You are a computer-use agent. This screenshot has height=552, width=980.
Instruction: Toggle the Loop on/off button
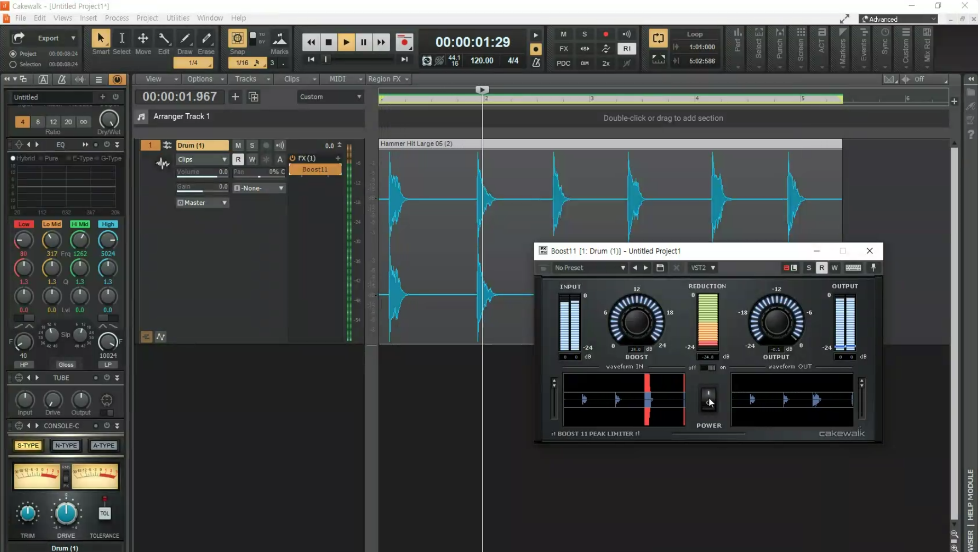[x=658, y=38]
